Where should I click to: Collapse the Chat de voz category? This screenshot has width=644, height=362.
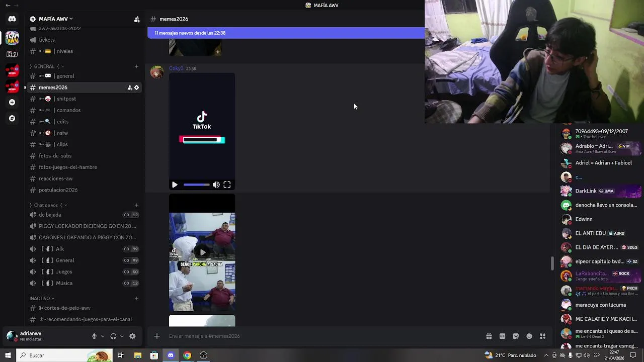coord(48,205)
